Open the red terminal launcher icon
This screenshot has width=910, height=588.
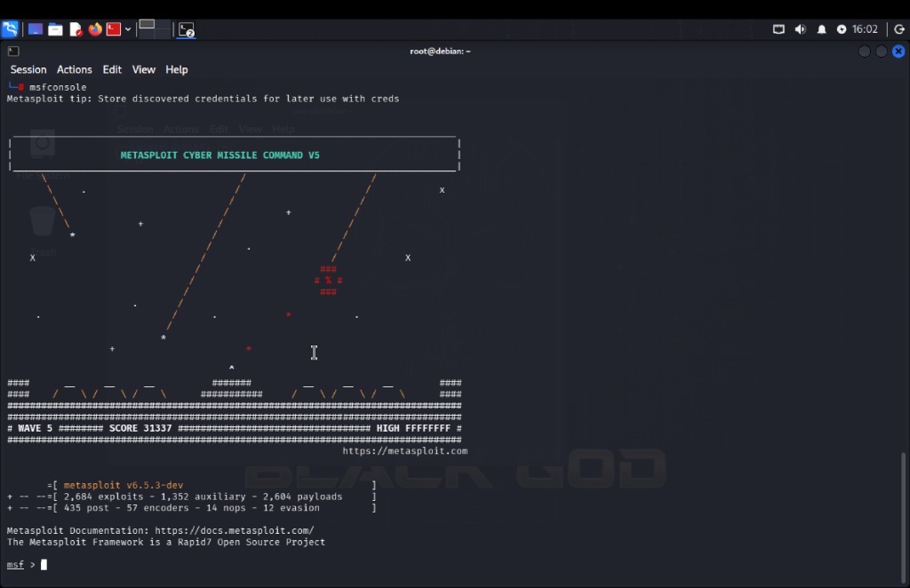[x=114, y=29]
